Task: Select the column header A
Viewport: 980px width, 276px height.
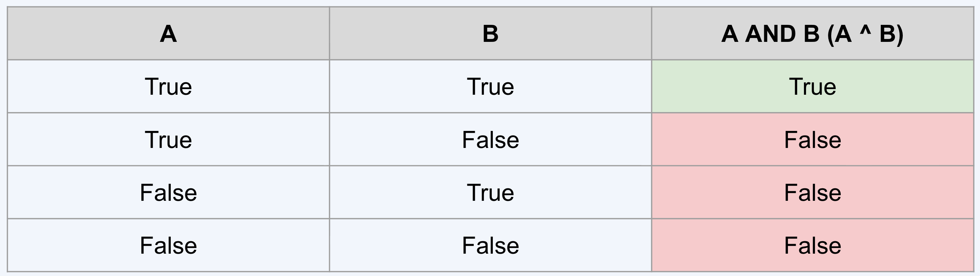Action: (168, 33)
